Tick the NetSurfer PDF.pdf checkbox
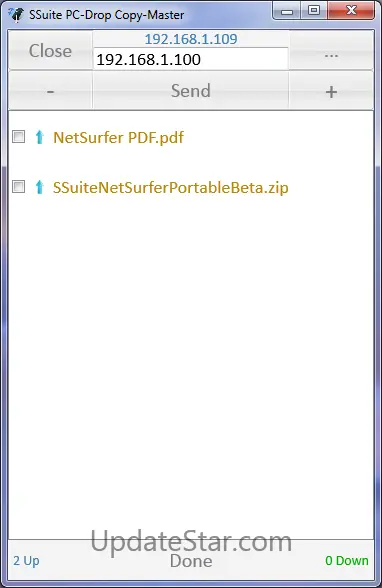The height and width of the screenshot is (588, 382). (19, 136)
